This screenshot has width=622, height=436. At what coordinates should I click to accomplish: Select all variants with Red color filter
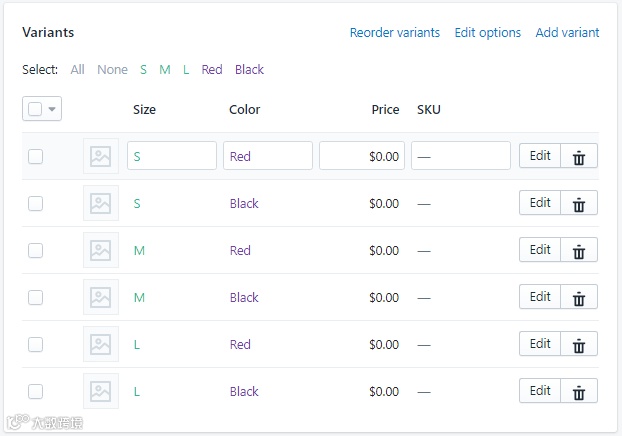(x=211, y=70)
